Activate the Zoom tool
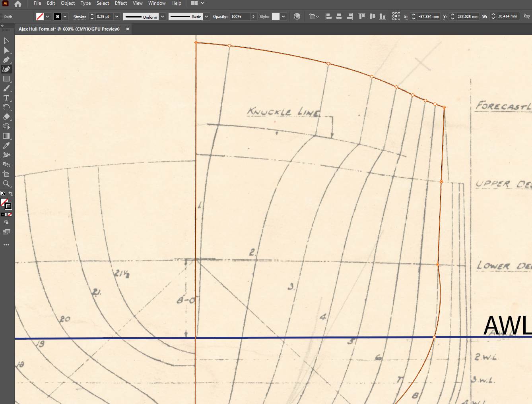 (6, 184)
